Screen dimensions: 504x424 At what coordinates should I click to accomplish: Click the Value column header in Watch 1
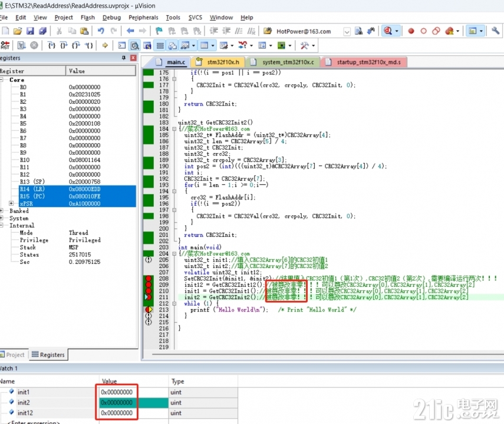133,381
